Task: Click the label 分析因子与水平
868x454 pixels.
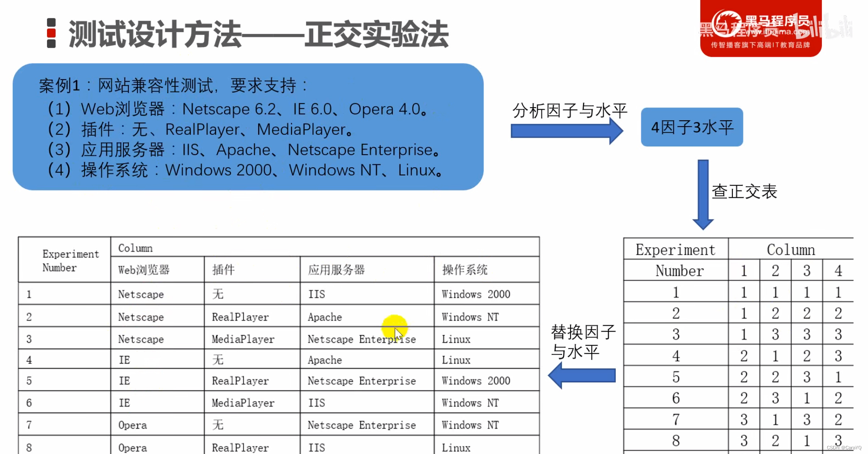Action: coord(569,111)
